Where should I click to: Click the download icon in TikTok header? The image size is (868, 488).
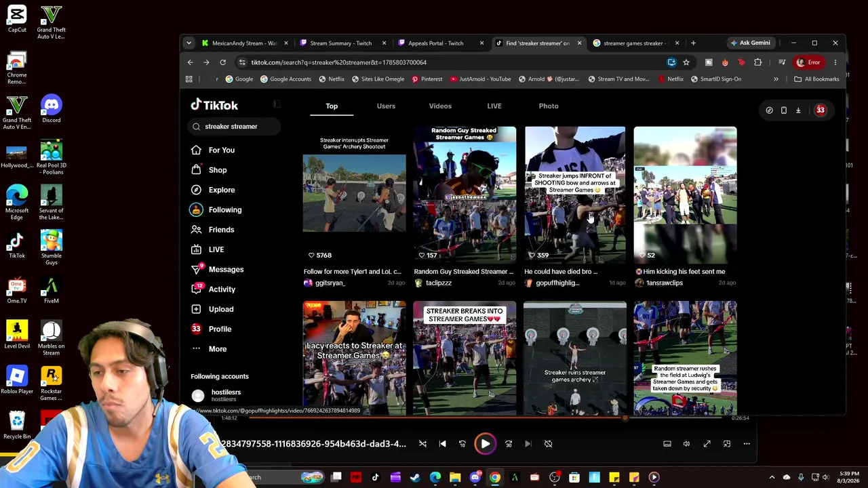coord(798,110)
